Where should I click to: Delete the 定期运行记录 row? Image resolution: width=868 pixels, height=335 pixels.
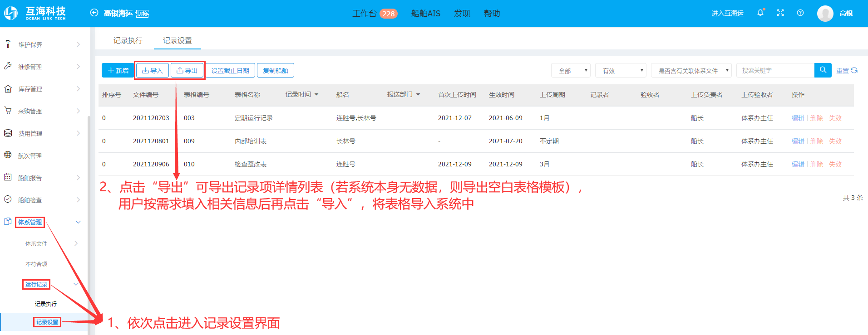816,118
